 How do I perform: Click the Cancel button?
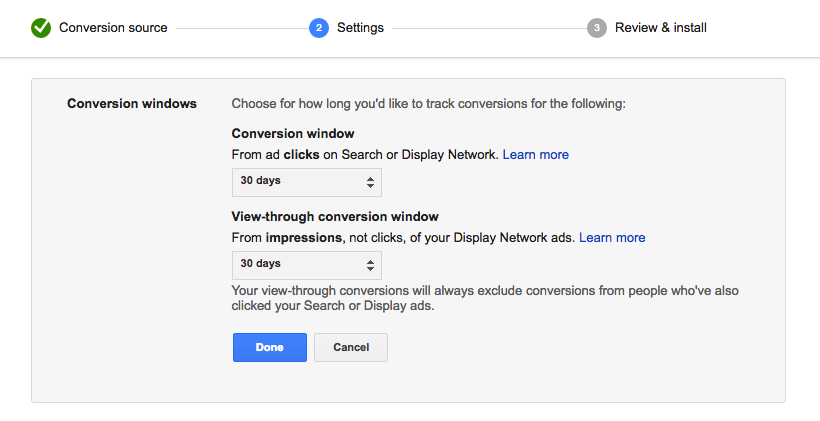point(351,347)
